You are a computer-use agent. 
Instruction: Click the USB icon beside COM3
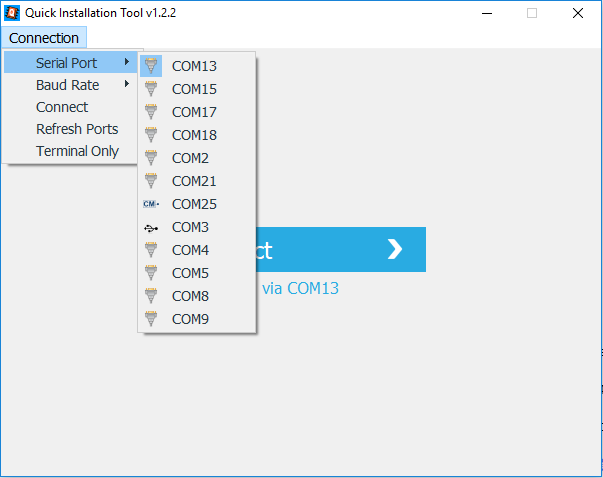pyautogui.click(x=151, y=227)
